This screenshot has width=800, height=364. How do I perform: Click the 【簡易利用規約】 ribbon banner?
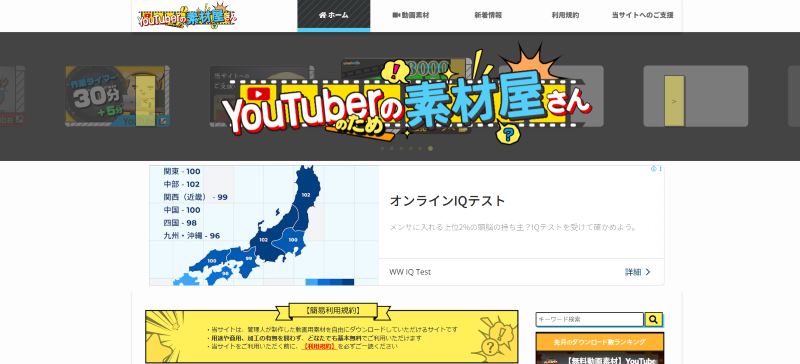(333, 310)
